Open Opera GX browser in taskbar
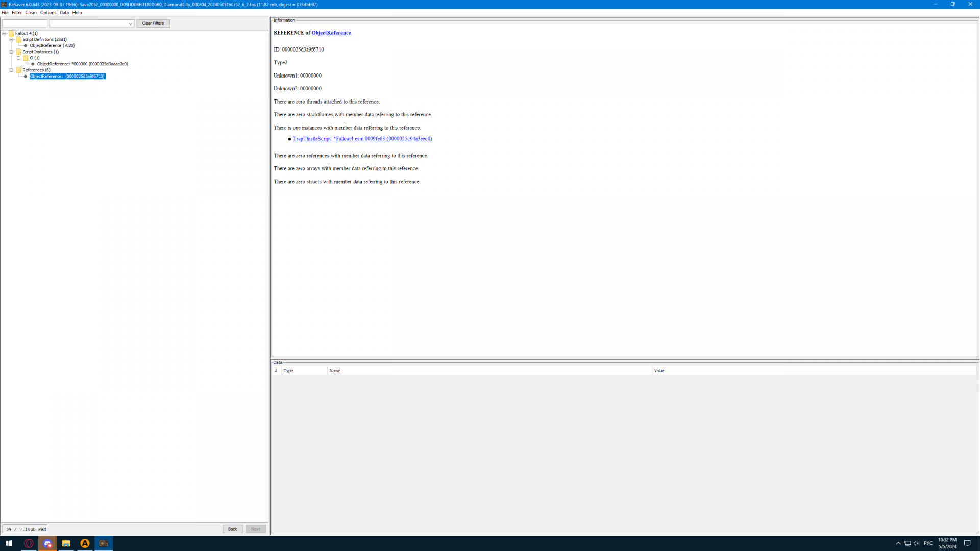980x551 pixels. pyautogui.click(x=29, y=543)
